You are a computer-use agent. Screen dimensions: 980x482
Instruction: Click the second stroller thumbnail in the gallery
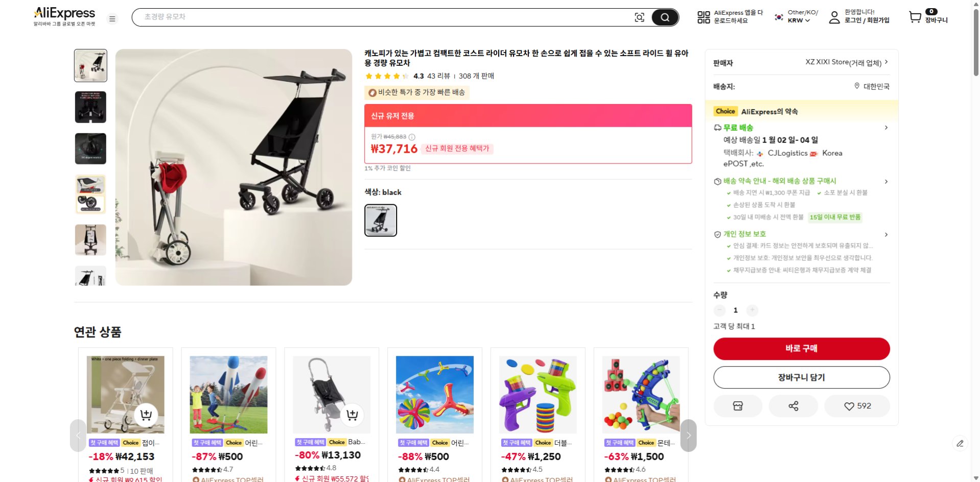(x=90, y=107)
